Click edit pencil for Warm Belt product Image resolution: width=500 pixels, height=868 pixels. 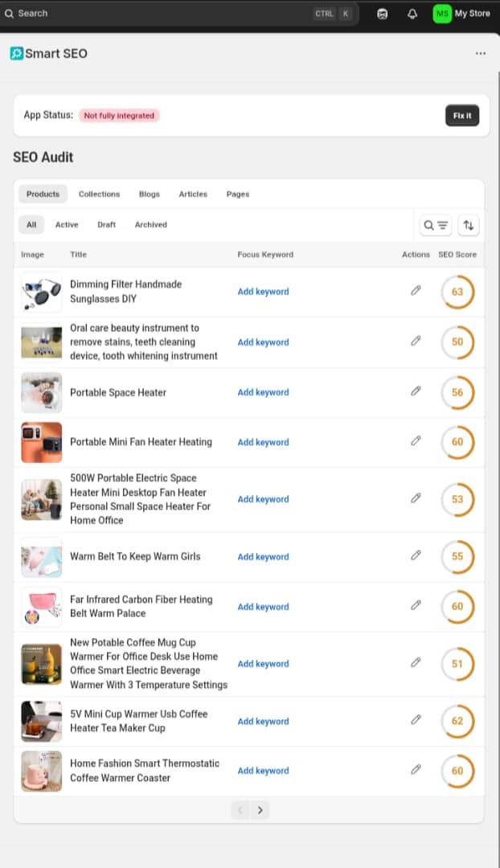coord(416,555)
